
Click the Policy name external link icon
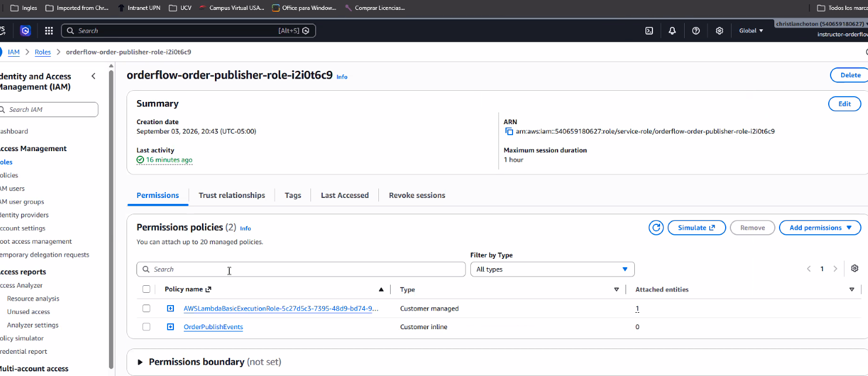coord(209,289)
